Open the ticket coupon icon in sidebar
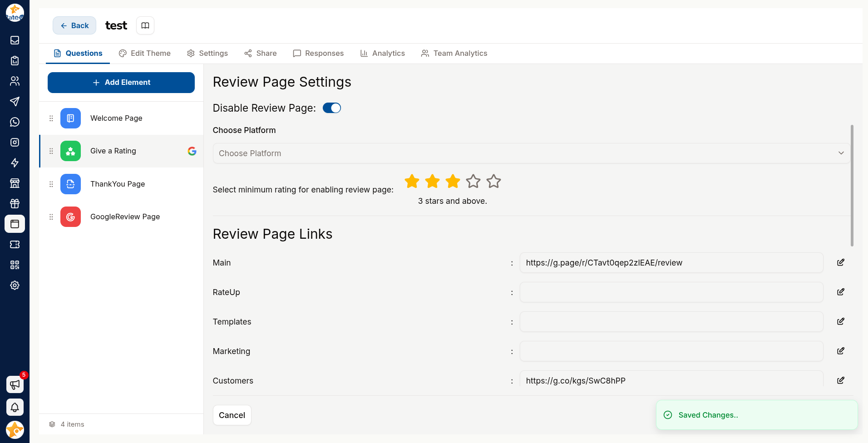This screenshot has width=868, height=443. pyautogui.click(x=15, y=245)
